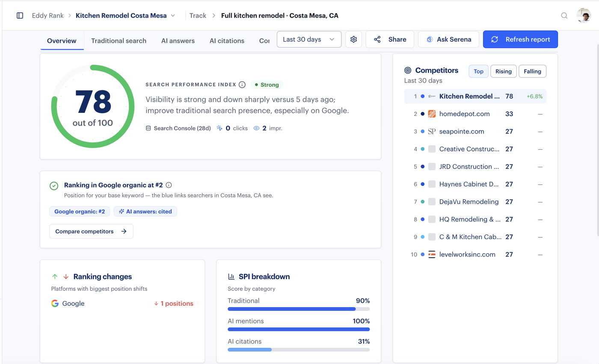Click the SPI breakdown bar chart icon

(x=231, y=277)
